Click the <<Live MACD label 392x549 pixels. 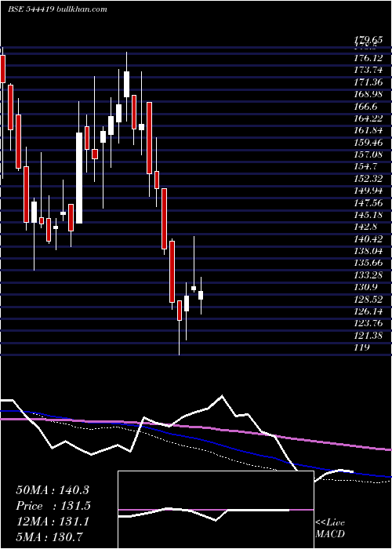pos(330,528)
